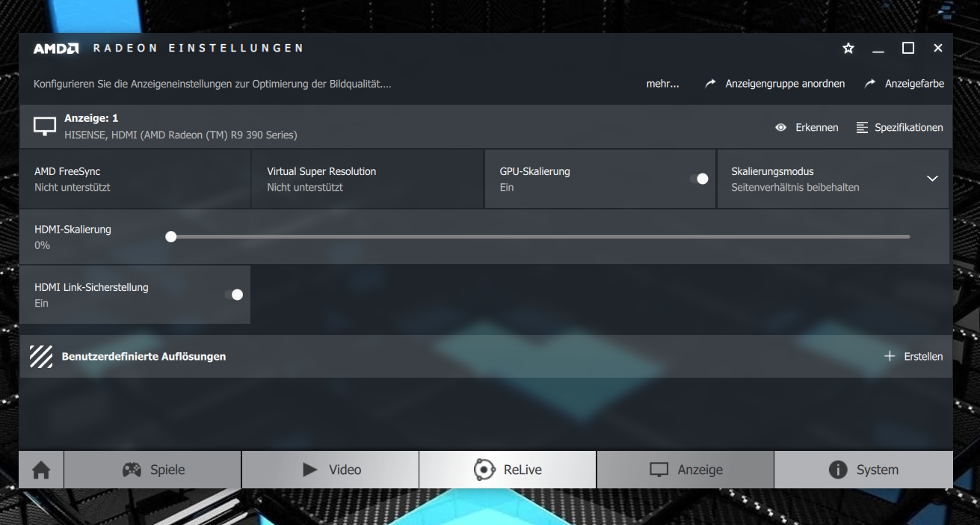Viewport: 980px width, 525px height.
Task: Close the Radeon Einstellungen window
Action: (x=938, y=48)
